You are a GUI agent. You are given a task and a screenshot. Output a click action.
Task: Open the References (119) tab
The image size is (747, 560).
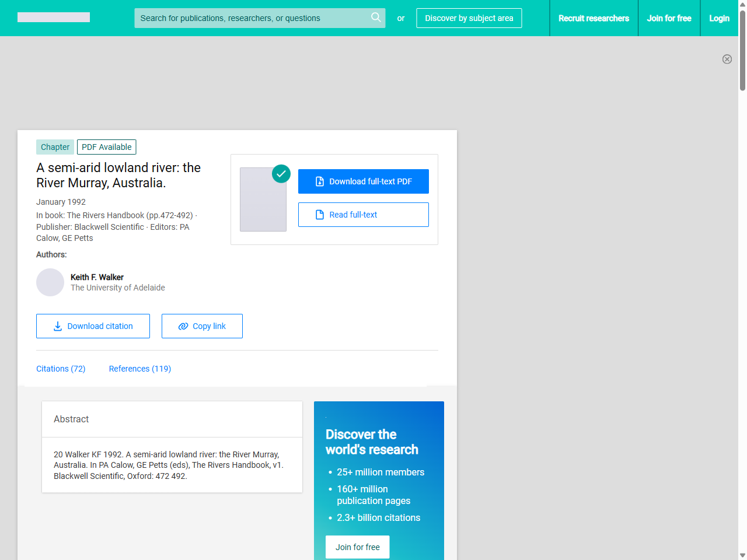(x=139, y=369)
